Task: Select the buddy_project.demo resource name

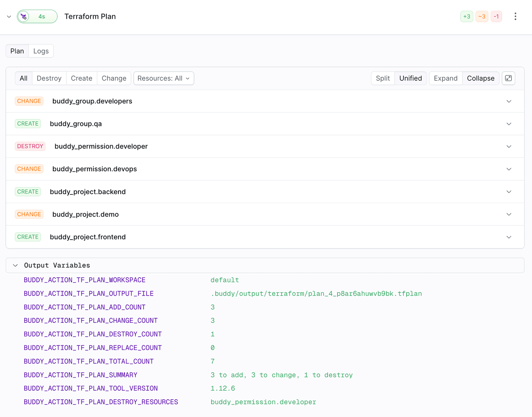Action: point(86,214)
